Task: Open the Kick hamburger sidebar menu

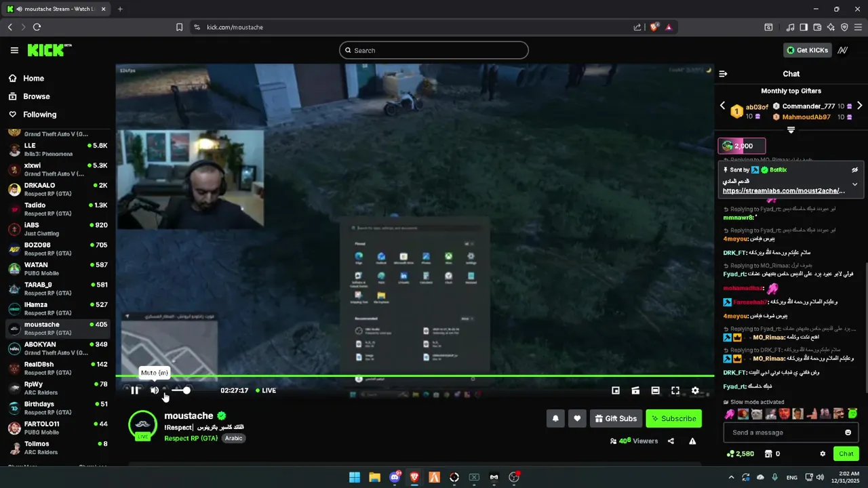Action: (14, 50)
